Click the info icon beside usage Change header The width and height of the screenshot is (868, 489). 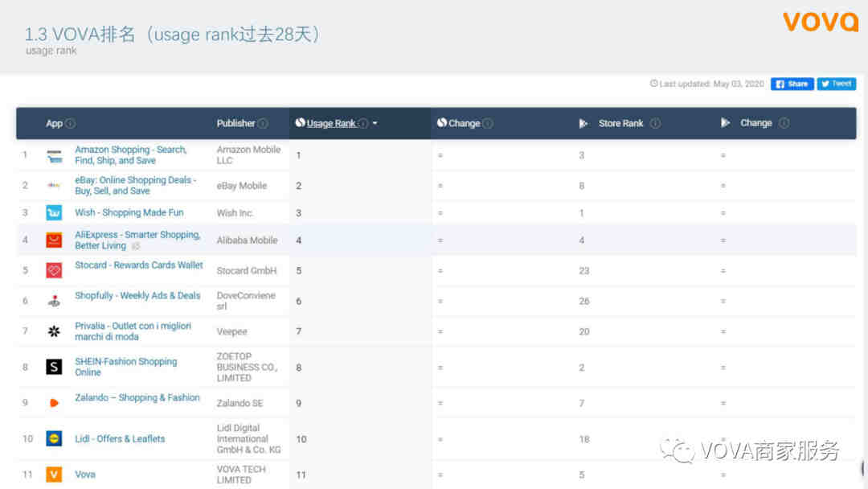pos(488,124)
